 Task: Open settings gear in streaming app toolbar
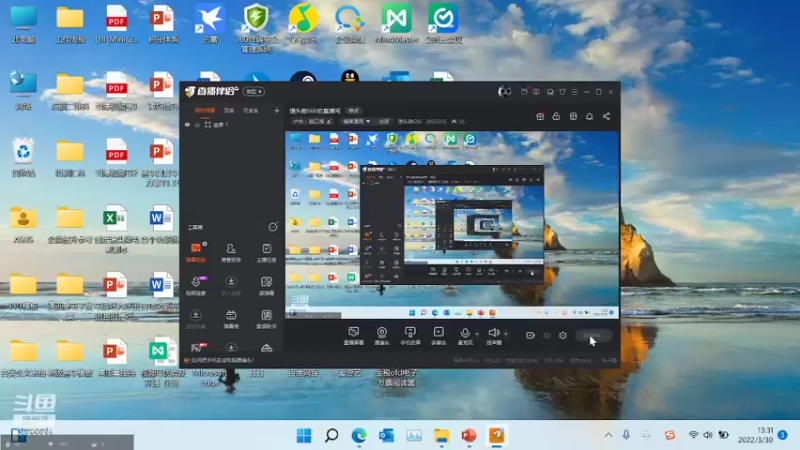[x=563, y=335]
